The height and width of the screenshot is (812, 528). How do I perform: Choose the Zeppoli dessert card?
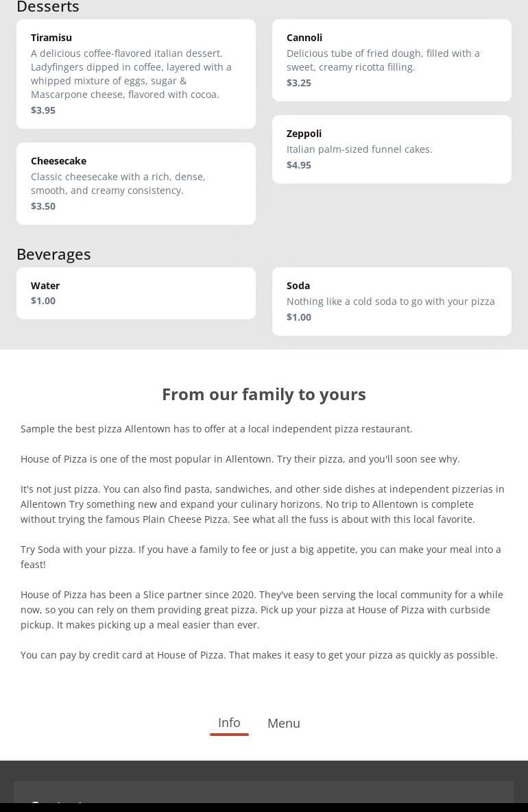coord(392,149)
